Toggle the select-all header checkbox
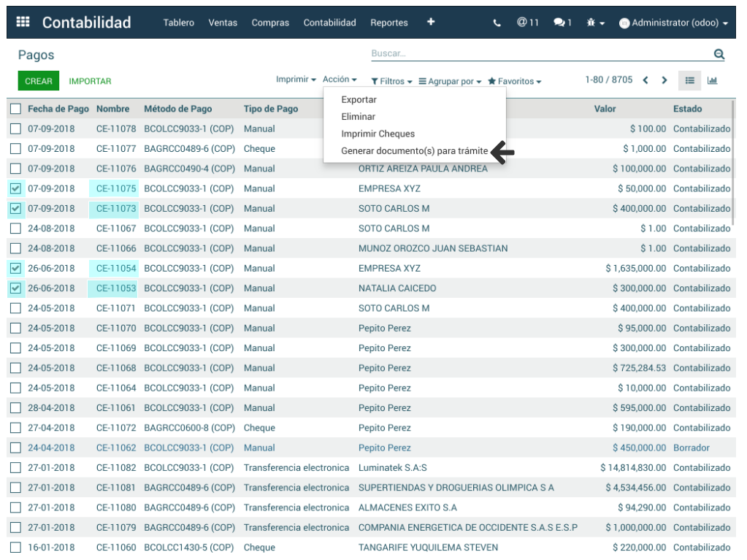 (x=15, y=109)
